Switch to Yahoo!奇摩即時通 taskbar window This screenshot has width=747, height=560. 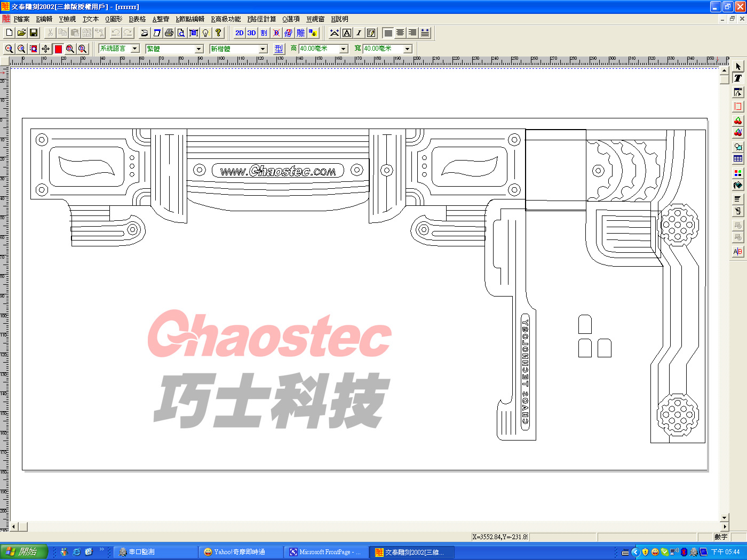pyautogui.click(x=241, y=552)
